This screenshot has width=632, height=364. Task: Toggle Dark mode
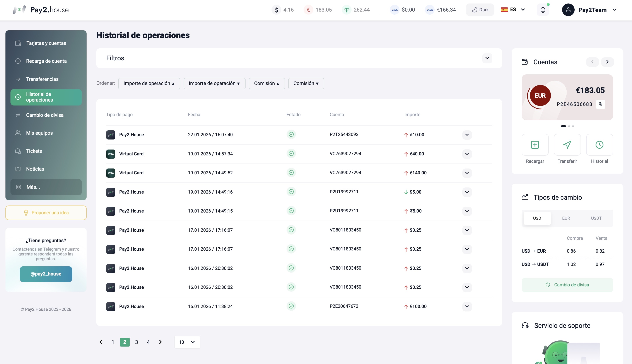(480, 10)
